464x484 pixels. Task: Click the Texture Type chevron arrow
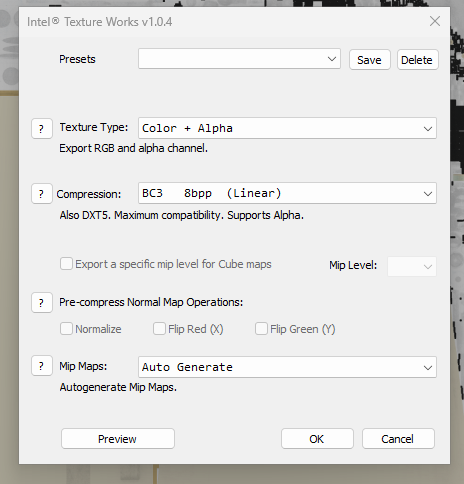[x=428, y=128]
